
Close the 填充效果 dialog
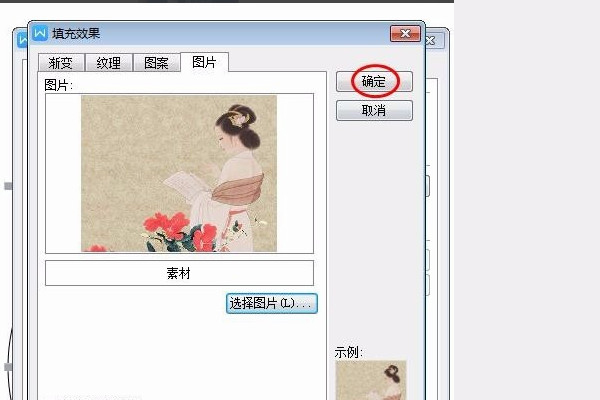pos(405,34)
